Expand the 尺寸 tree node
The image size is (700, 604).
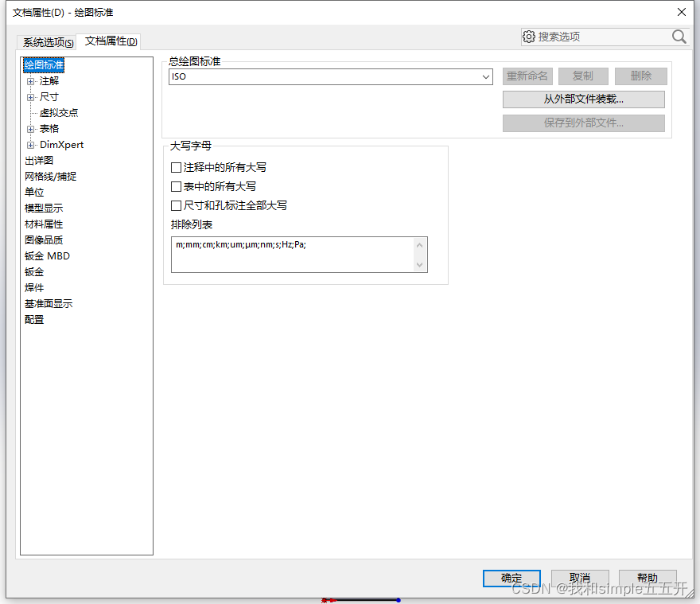click(30, 97)
